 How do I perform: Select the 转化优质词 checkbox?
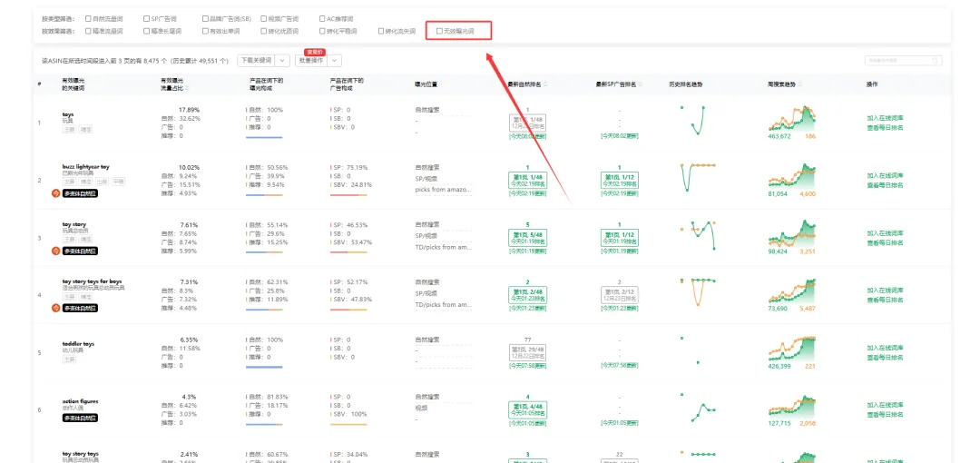pyautogui.click(x=263, y=31)
